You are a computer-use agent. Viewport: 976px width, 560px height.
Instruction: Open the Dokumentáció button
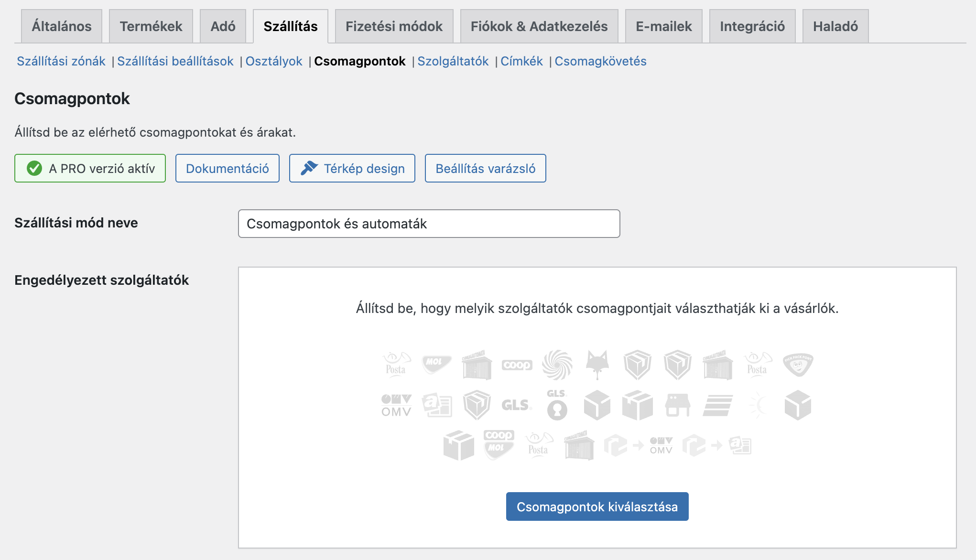[x=228, y=168]
